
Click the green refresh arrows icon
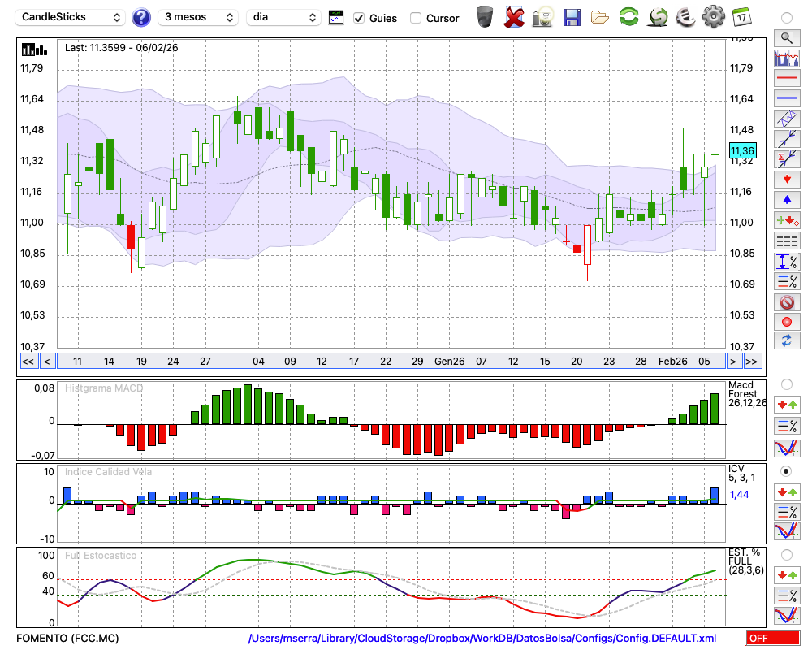coord(628,17)
